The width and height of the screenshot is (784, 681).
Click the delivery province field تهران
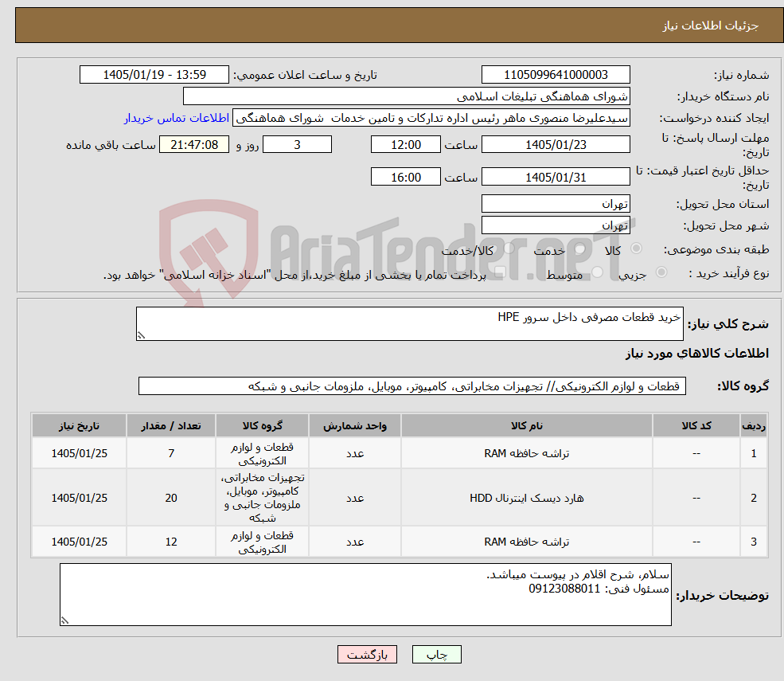(556, 204)
